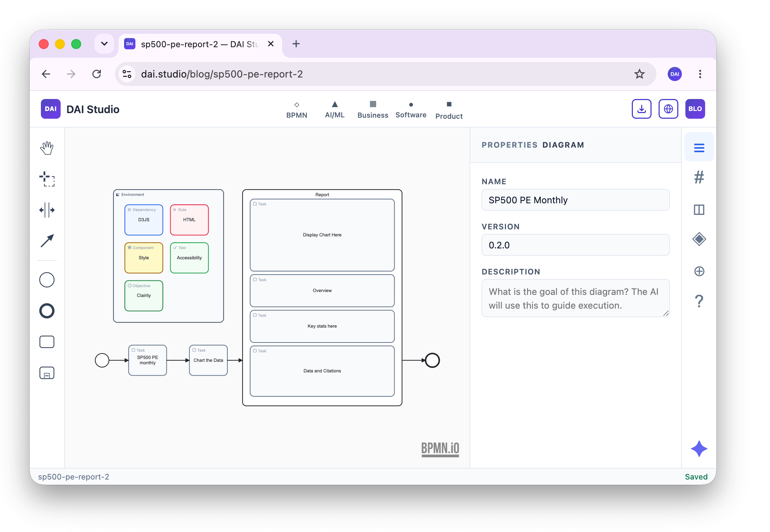Open the browser tab list dropdown
The width and height of the screenshot is (770, 532).
tap(104, 44)
